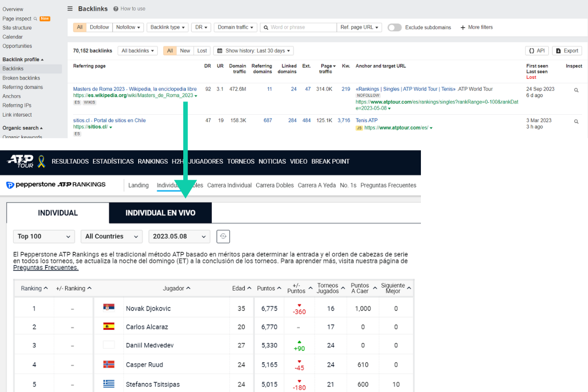Collapse the Backlink profile section
588x392 pixels.
click(x=23, y=59)
